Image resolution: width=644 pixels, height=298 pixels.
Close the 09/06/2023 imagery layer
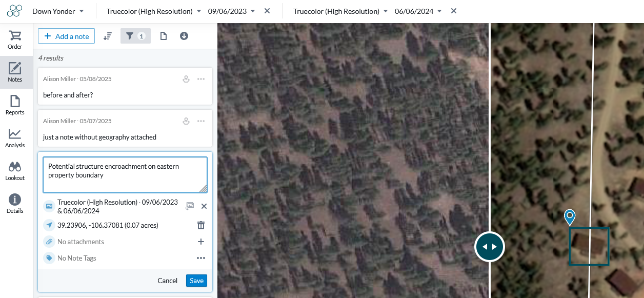pos(267,11)
